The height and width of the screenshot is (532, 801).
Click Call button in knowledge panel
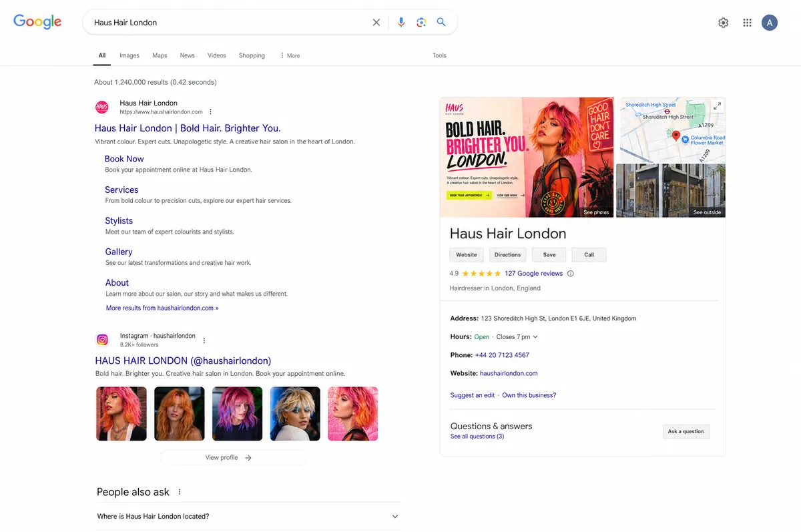pos(589,254)
